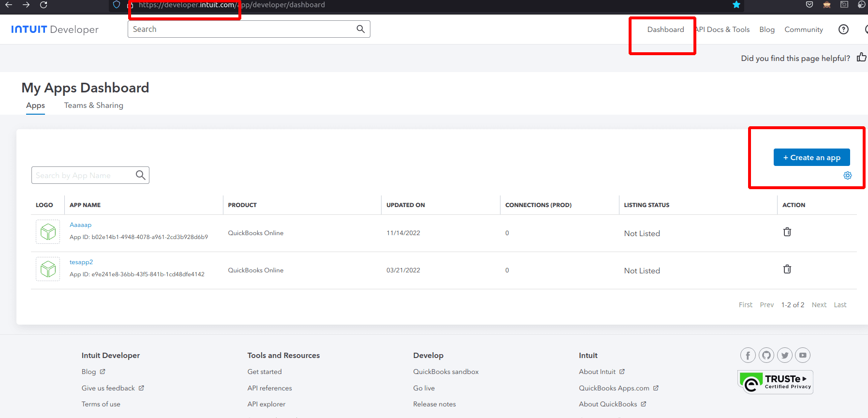Open the help question mark icon
The width and height of the screenshot is (868, 418).
843,30
